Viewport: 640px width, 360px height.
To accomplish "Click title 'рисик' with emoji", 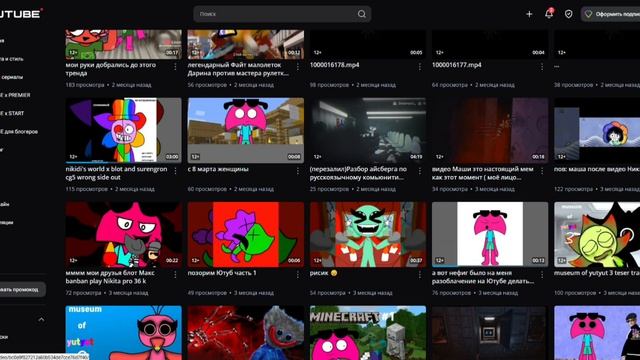I will (324, 273).
